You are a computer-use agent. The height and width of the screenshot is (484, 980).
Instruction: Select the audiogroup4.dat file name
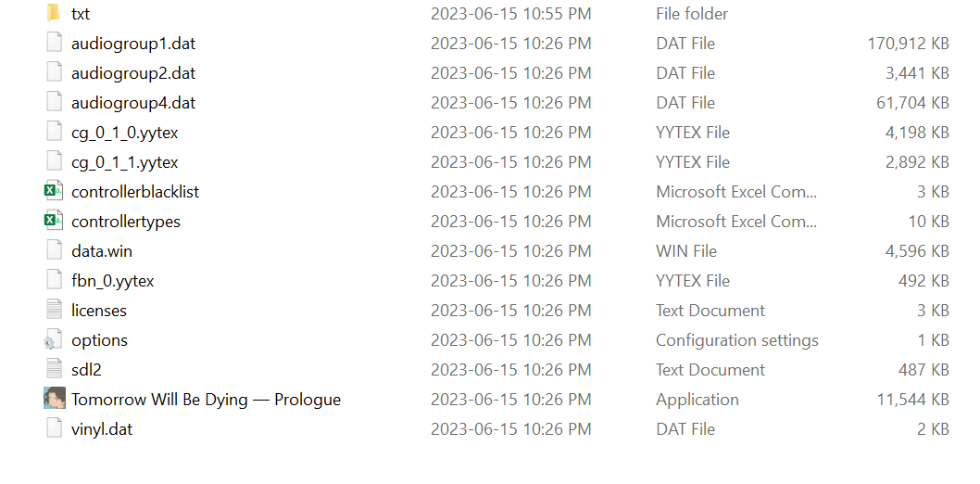click(133, 103)
